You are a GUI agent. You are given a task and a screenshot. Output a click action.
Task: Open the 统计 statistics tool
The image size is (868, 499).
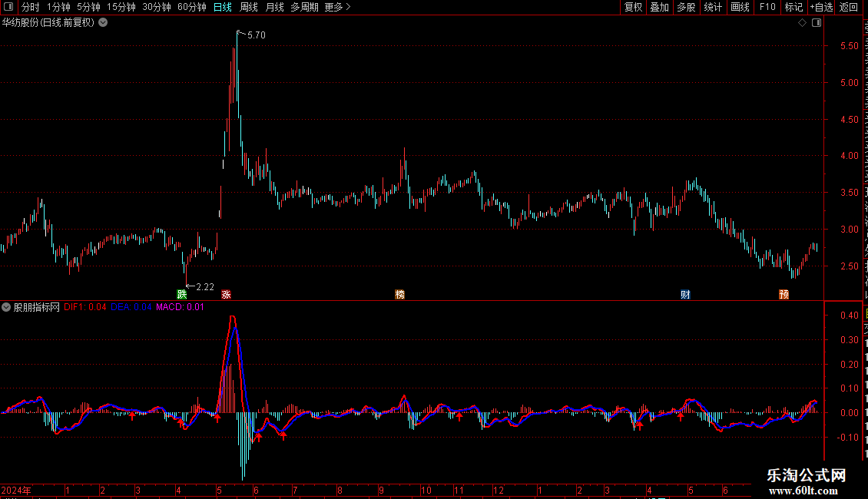pos(713,7)
